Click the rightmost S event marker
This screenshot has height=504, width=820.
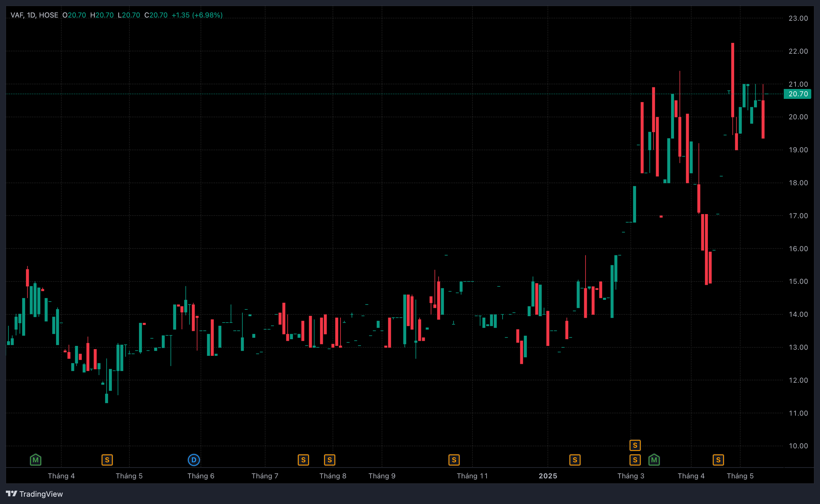(x=718, y=460)
